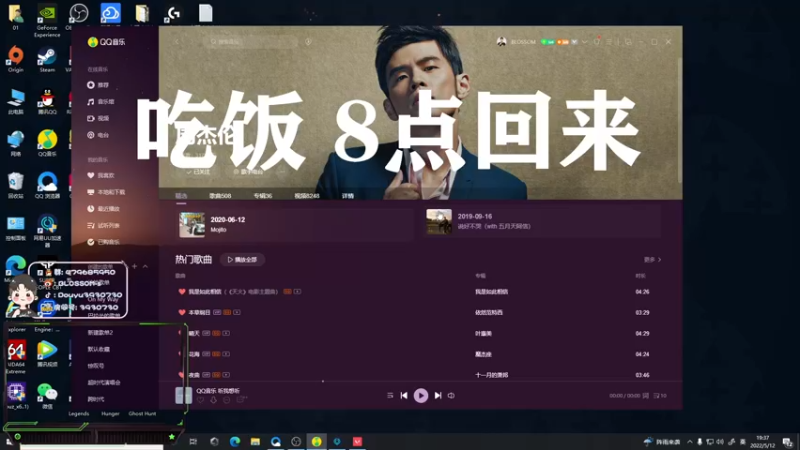Open 说好不哭 album cover thumbnail
The height and width of the screenshot is (450, 800).
(439, 221)
